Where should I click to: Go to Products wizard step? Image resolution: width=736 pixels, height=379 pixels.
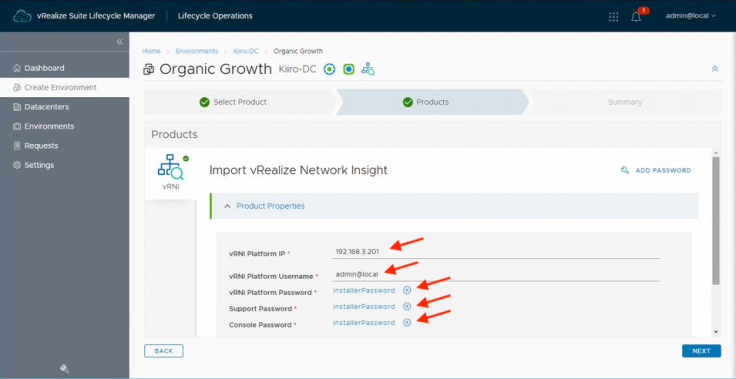click(432, 102)
